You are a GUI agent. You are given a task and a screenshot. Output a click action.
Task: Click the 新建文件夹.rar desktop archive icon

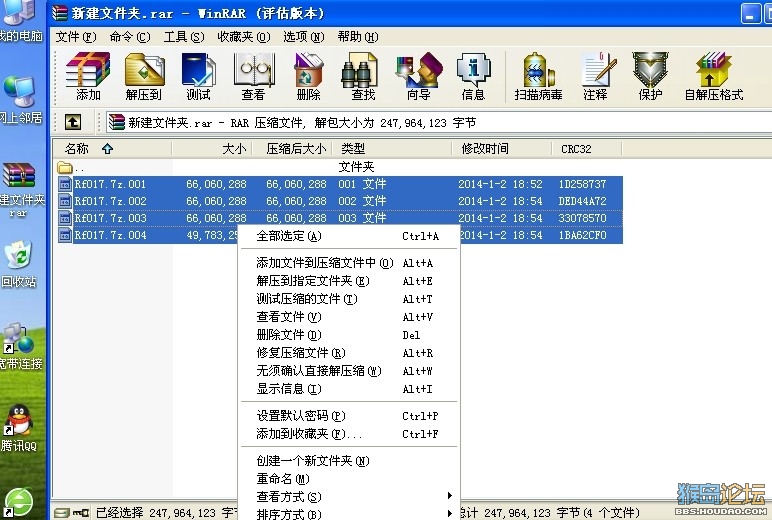point(20,190)
